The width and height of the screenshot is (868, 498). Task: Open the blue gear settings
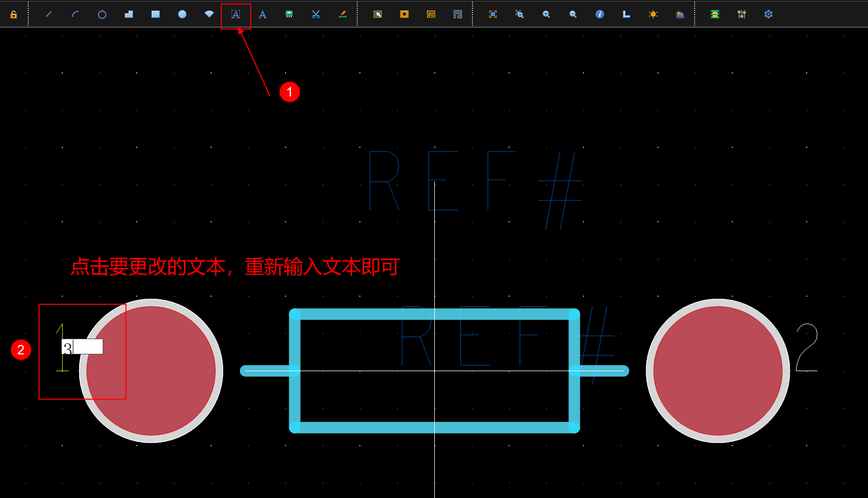768,15
